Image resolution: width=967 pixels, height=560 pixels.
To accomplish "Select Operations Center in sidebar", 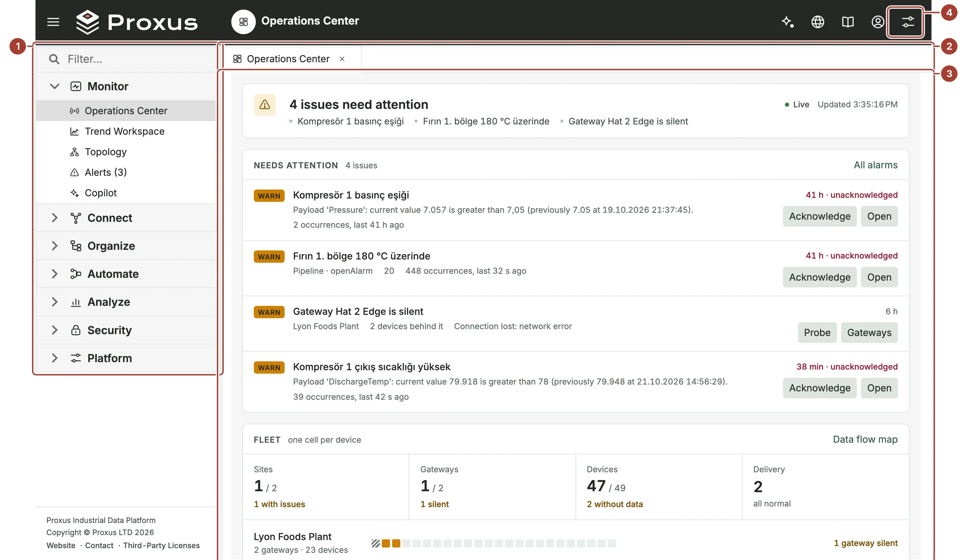I will click(x=126, y=110).
